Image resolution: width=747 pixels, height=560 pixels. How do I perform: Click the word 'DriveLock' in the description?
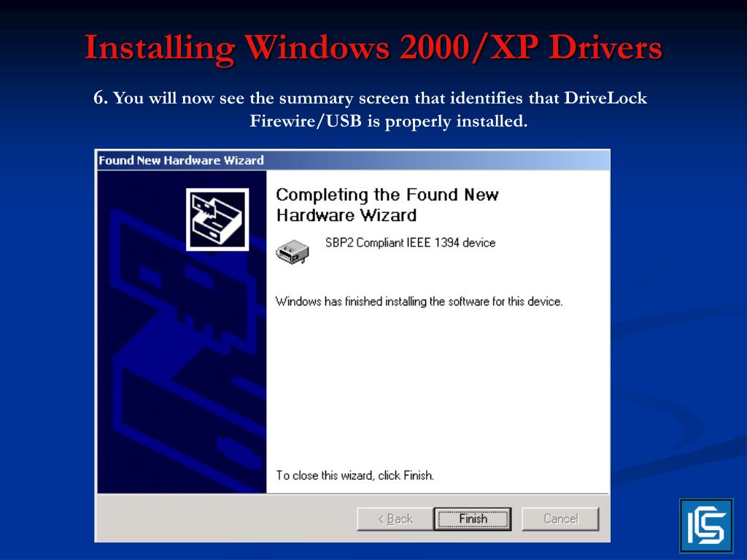[605, 98]
